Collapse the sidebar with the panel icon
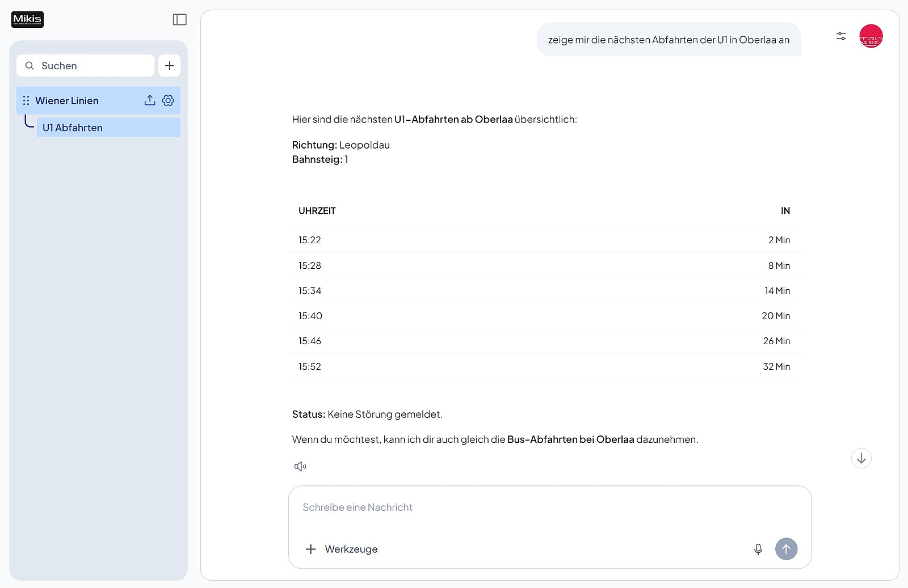This screenshot has width=908, height=588. click(179, 20)
